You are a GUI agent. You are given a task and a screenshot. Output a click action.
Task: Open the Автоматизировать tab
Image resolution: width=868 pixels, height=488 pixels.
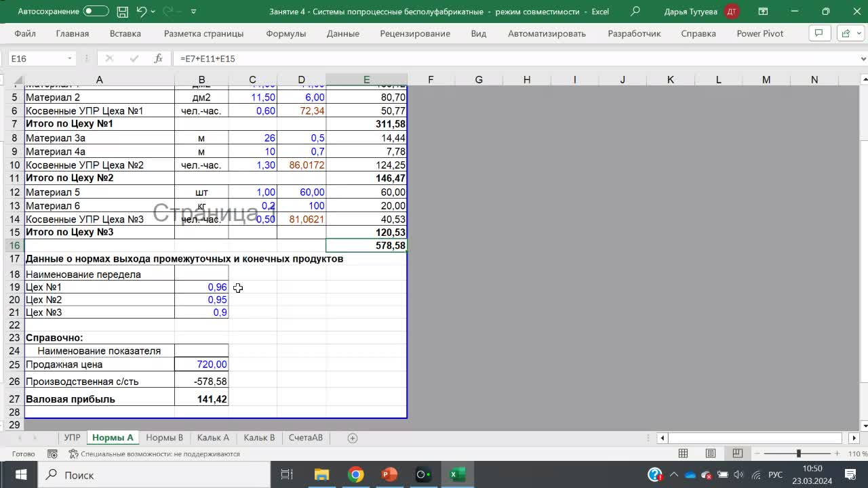[x=547, y=33]
